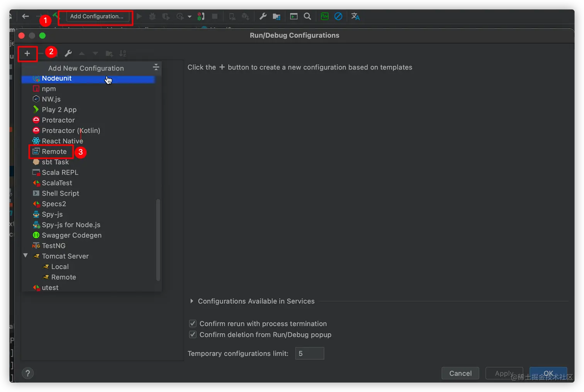Close the Run/Debug Configurations dialog
Image resolution: width=584 pixels, height=392 pixels.
tap(22, 35)
